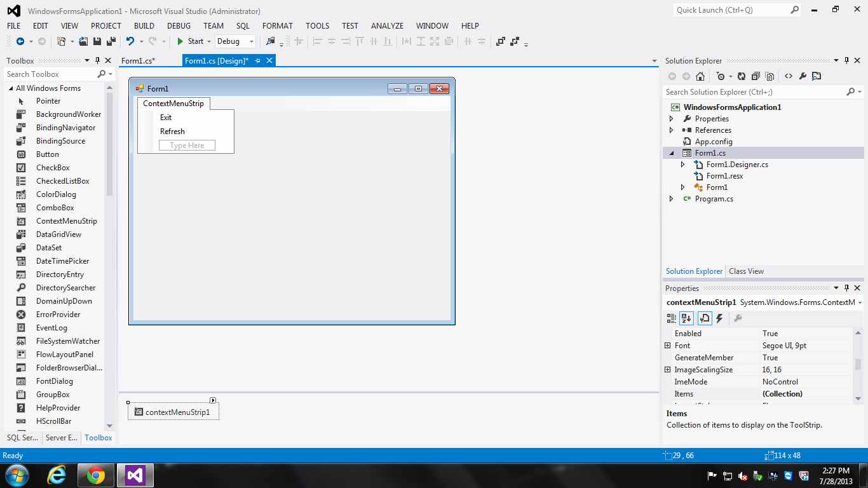
Task: Show Properties page in the Properties panel
Action: [705, 318]
